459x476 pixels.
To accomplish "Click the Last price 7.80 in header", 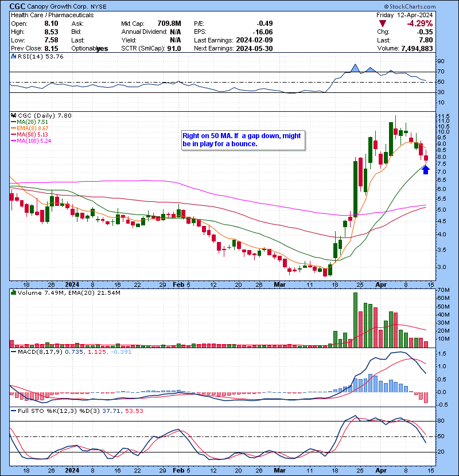I will pyautogui.click(x=426, y=40).
